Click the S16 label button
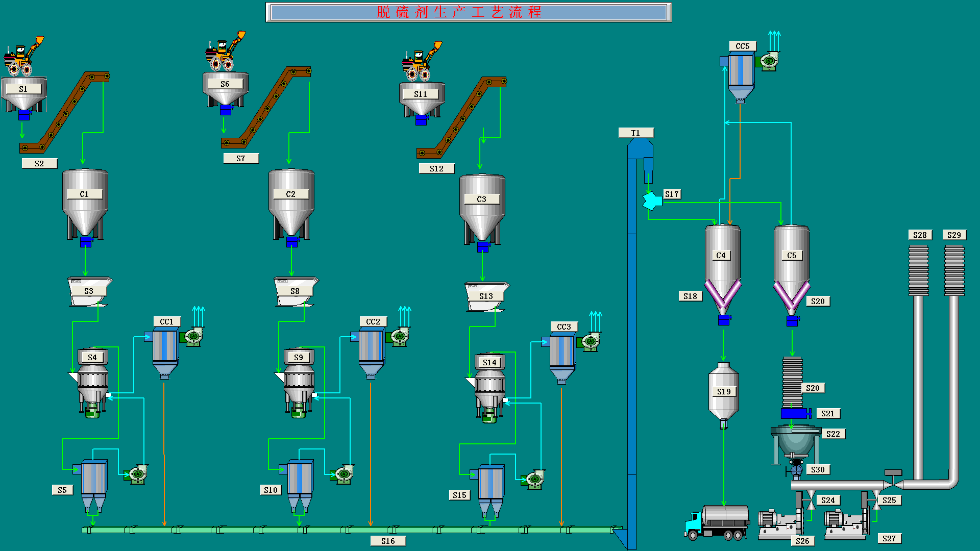The height and width of the screenshot is (551, 980). 388,541
